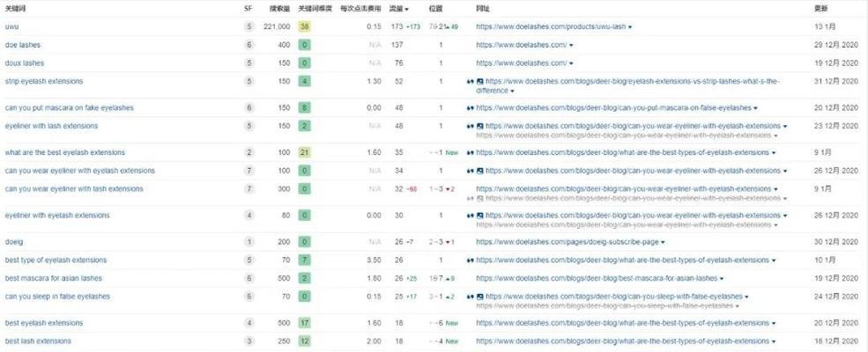
Task: Click keyword difficulty badge 36 in uwu row
Action: (303, 26)
